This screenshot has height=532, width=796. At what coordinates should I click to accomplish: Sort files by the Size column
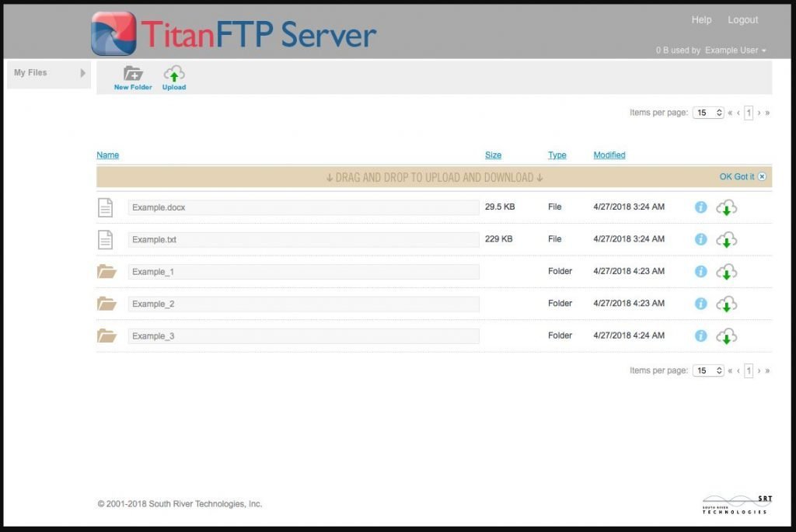[x=493, y=155]
